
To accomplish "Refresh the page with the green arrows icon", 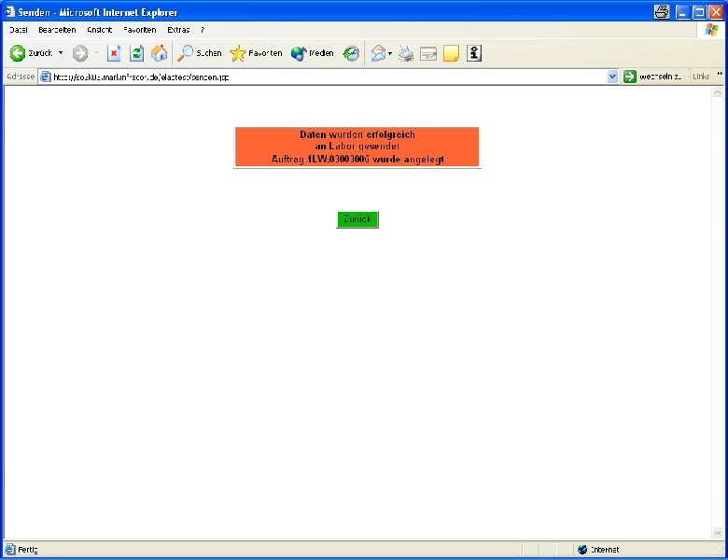I will pyautogui.click(x=136, y=53).
